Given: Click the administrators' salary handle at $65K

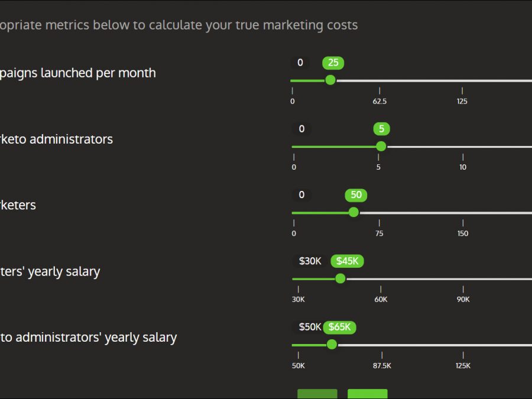Looking at the screenshot, I should click(x=332, y=345).
